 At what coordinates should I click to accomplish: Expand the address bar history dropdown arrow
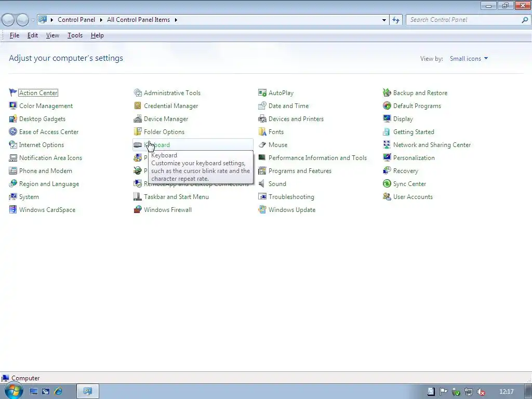pyautogui.click(x=384, y=20)
